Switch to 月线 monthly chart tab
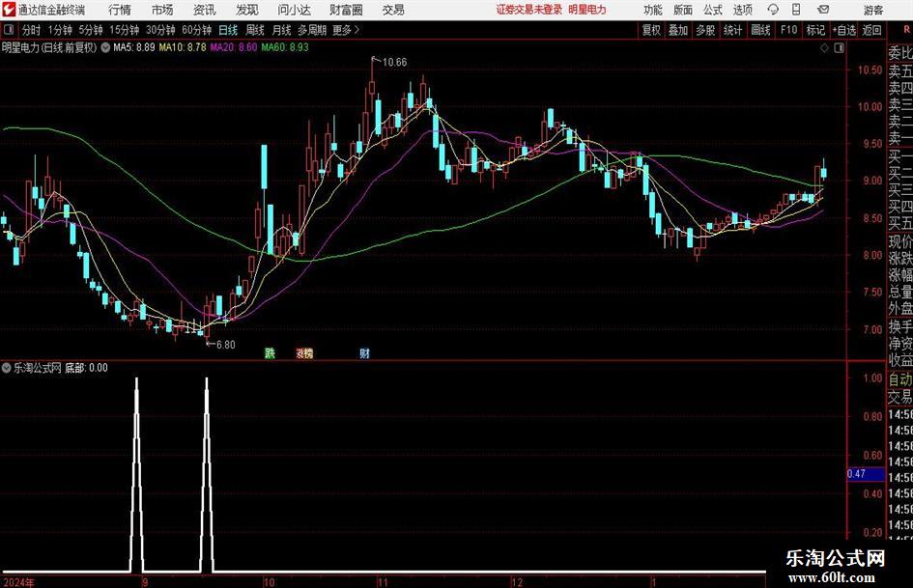913x588 pixels. click(x=282, y=30)
